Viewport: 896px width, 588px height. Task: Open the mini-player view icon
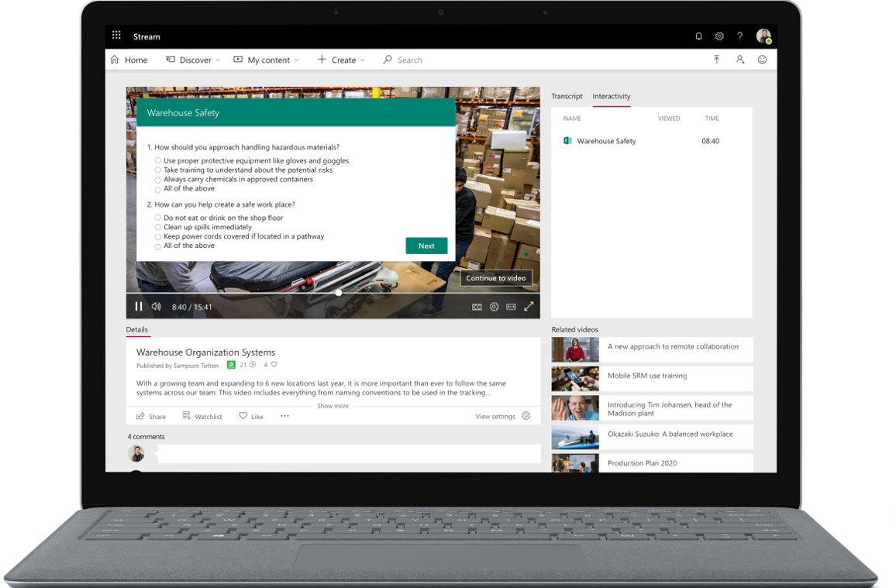click(511, 307)
